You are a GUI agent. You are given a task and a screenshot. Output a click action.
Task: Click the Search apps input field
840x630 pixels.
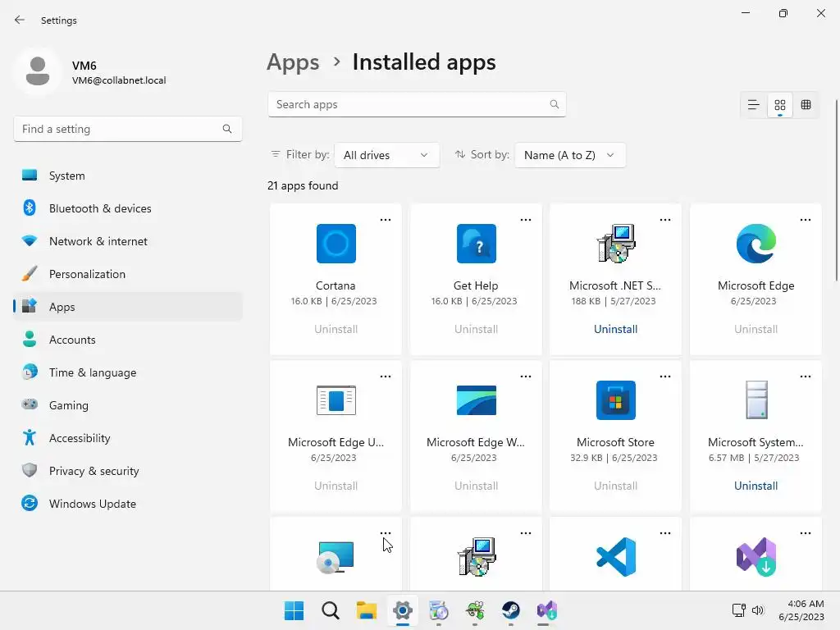tap(417, 104)
